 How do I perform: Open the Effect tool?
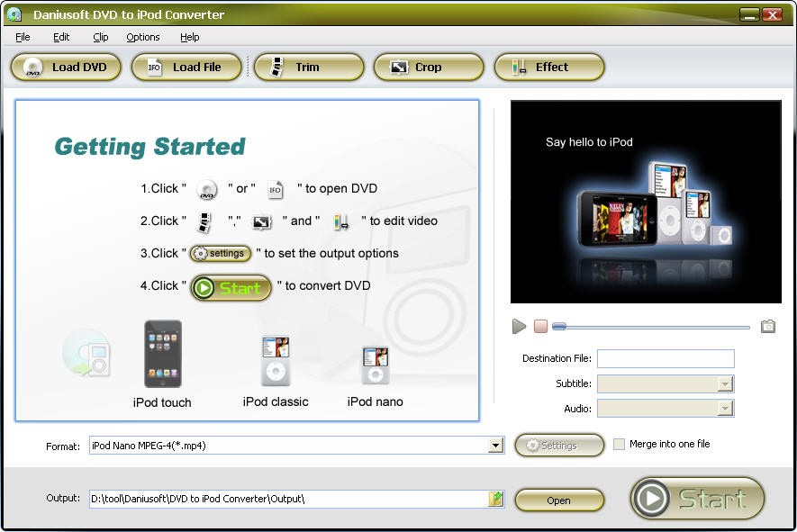coord(549,68)
